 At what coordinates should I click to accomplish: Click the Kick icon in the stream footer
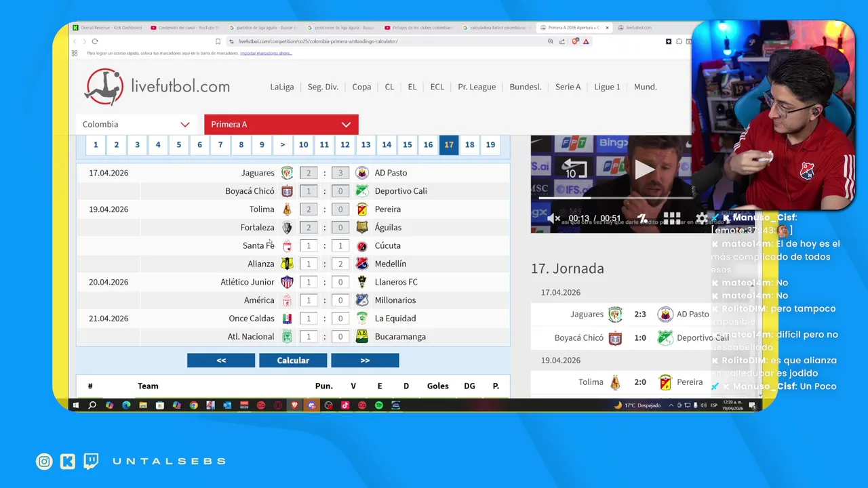(68, 462)
